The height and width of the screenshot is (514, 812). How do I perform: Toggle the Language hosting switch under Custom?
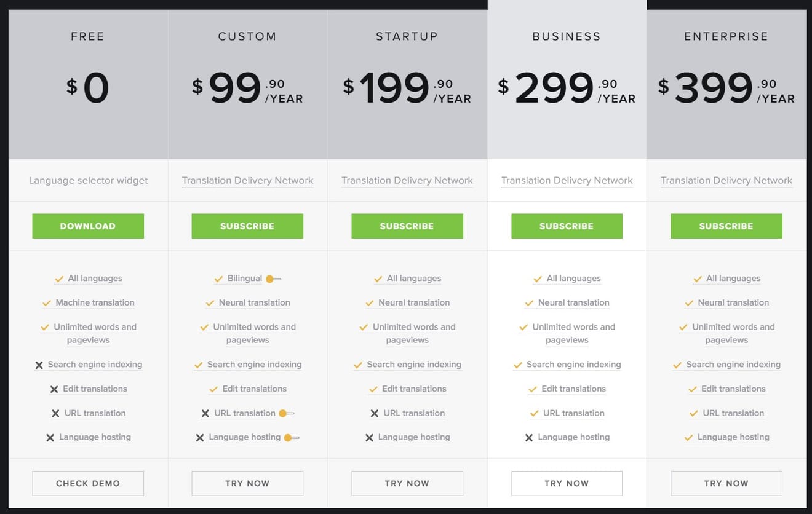292,437
